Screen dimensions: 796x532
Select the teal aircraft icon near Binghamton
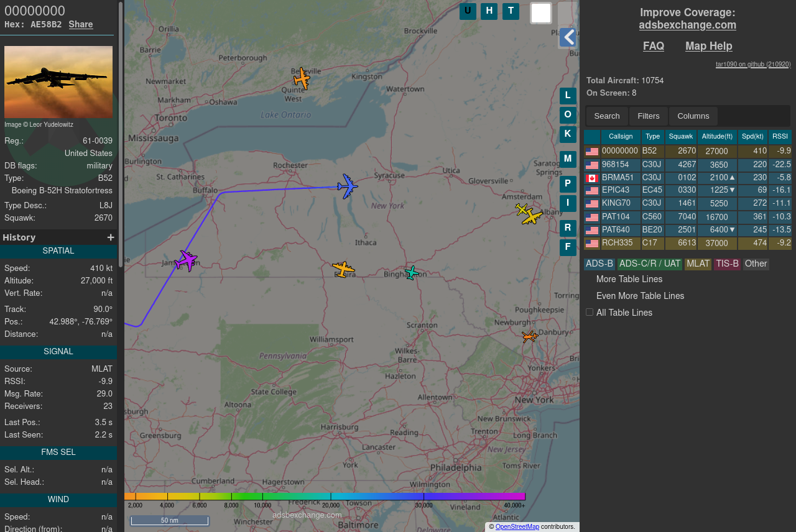tap(411, 272)
